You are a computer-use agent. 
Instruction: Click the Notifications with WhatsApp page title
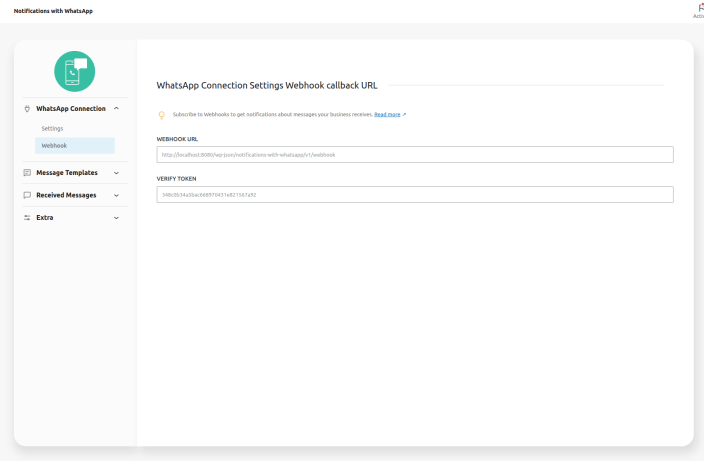(x=53, y=11)
